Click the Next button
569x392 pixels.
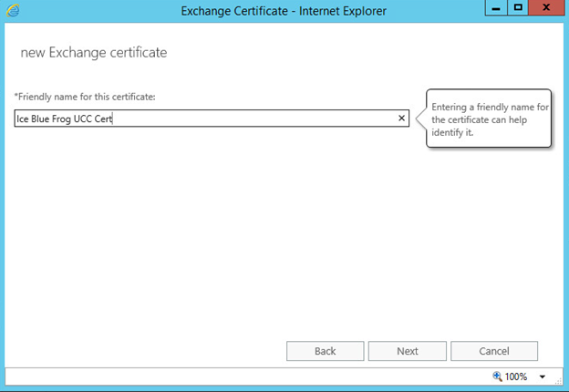(x=408, y=351)
